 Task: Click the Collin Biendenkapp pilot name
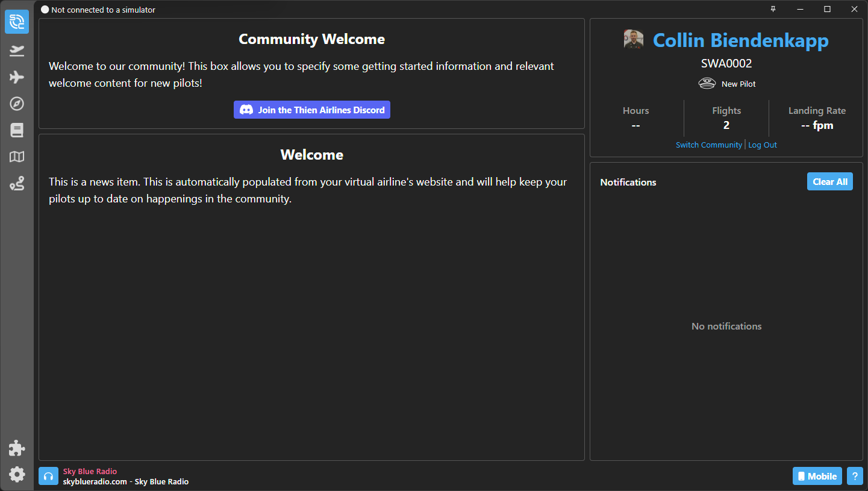click(740, 40)
